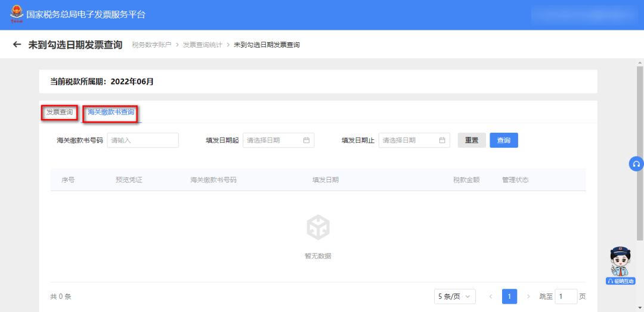644x312 pixels.
Task: Switch to the 发票查询 tab
Action: coord(60,113)
